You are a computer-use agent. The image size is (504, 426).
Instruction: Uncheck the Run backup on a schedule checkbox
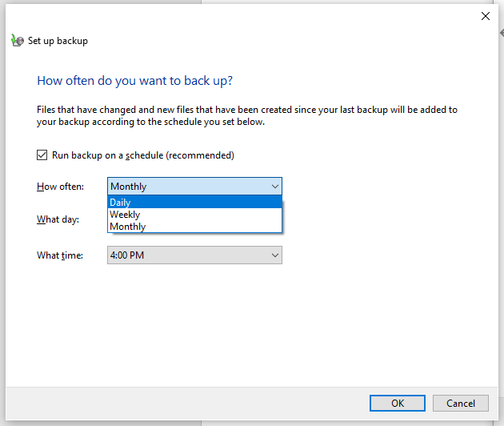click(x=42, y=155)
